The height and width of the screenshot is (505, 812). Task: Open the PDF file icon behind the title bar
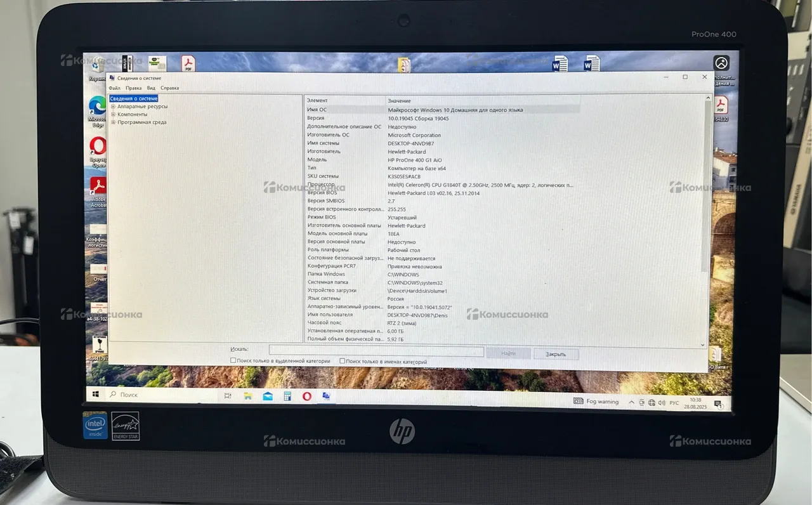[188, 64]
